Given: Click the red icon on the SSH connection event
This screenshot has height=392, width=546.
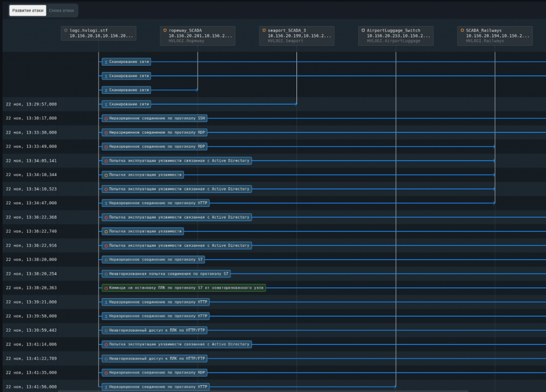Looking at the screenshot, I should point(106,118).
